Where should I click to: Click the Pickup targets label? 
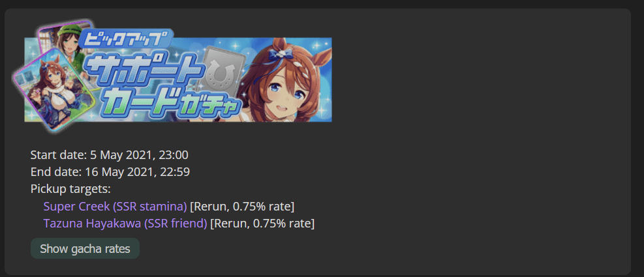70,189
